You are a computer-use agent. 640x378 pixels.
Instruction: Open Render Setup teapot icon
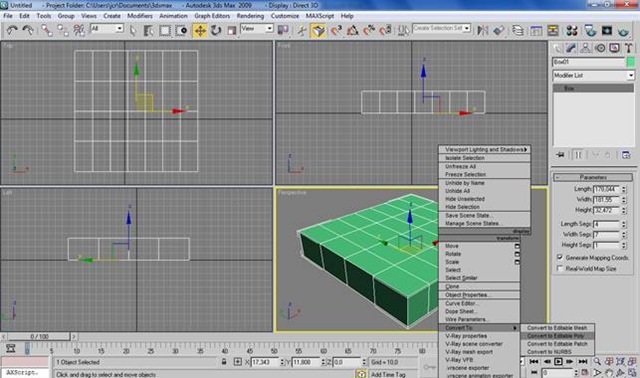(x=590, y=31)
